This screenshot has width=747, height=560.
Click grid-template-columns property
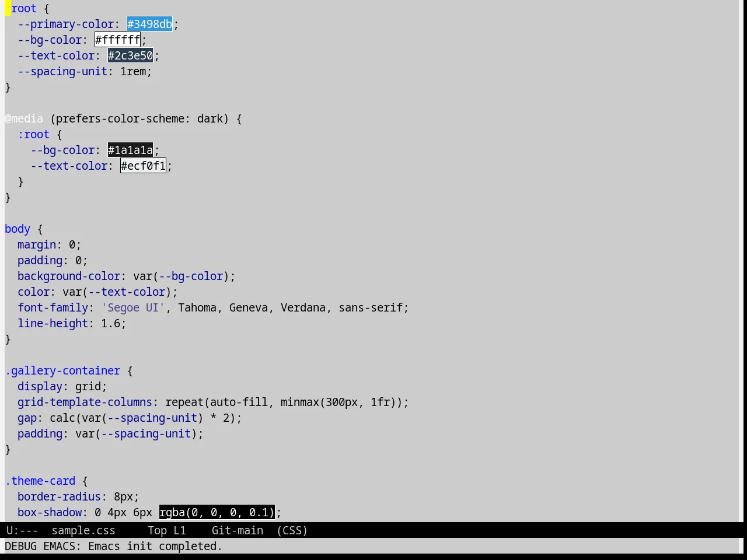point(85,402)
